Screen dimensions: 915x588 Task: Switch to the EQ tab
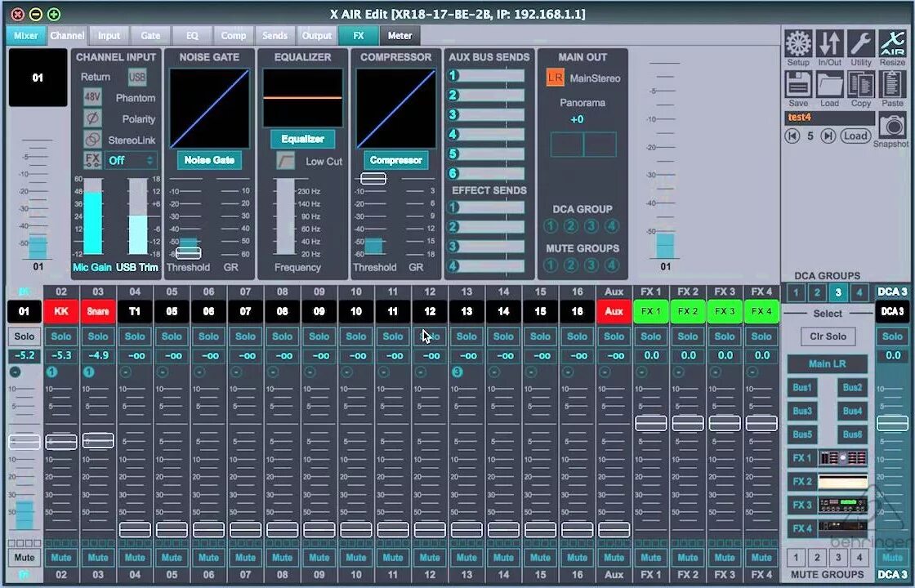(x=193, y=36)
